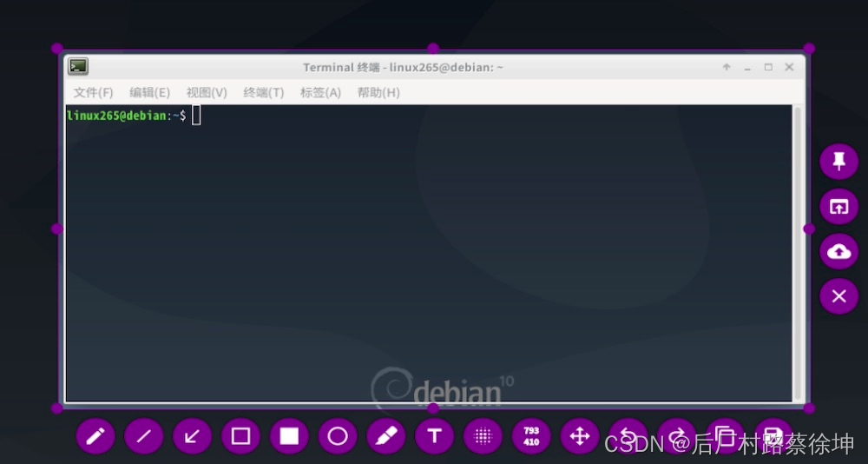Upload the screenshot to the cloud
868x464 pixels.
838,252
